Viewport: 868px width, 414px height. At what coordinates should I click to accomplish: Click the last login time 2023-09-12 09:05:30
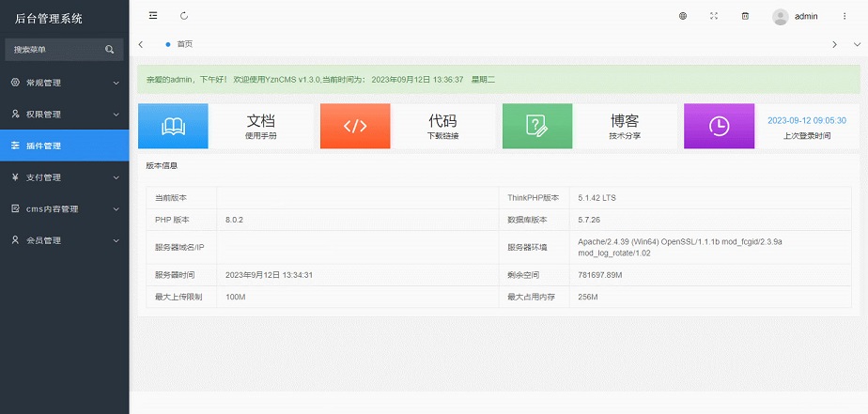[807, 120]
